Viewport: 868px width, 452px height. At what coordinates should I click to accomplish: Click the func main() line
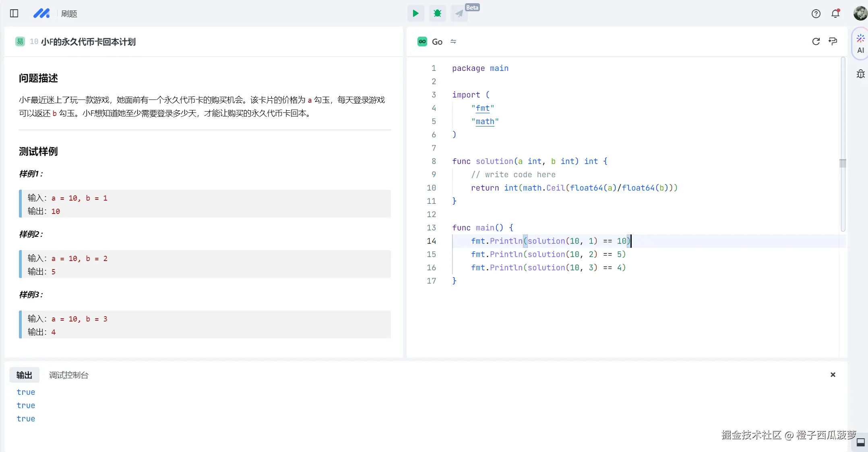click(x=483, y=228)
